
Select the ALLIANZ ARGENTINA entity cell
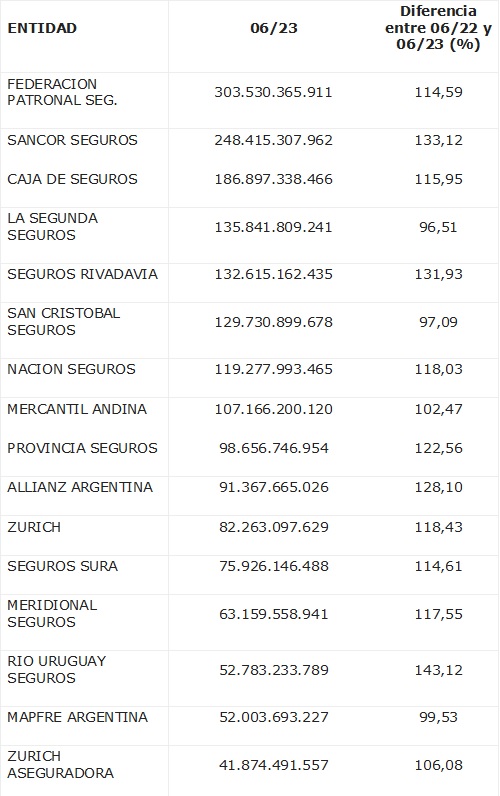pos(80,487)
